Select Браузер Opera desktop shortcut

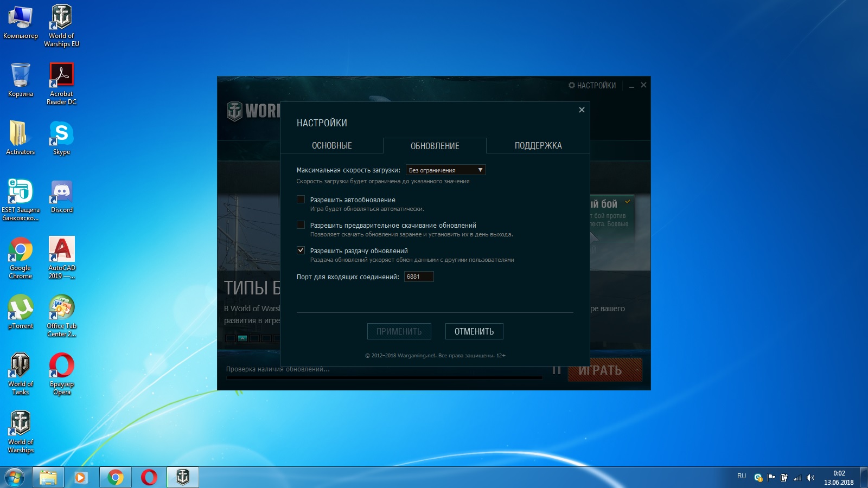click(x=61, y=374)
